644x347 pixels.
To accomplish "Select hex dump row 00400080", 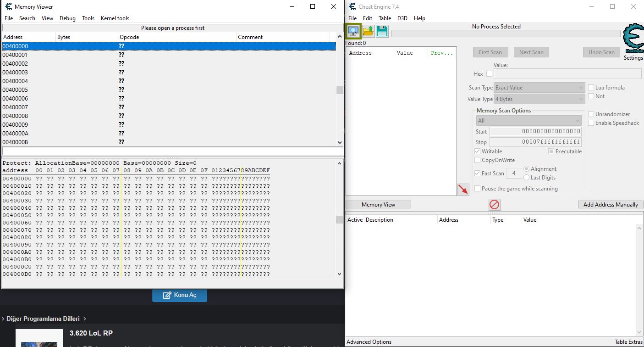I will coord(136,238).
